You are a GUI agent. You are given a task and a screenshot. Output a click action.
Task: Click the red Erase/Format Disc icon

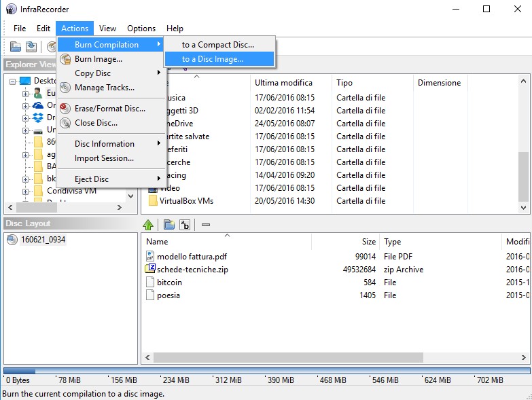click(x=65, y=109)
